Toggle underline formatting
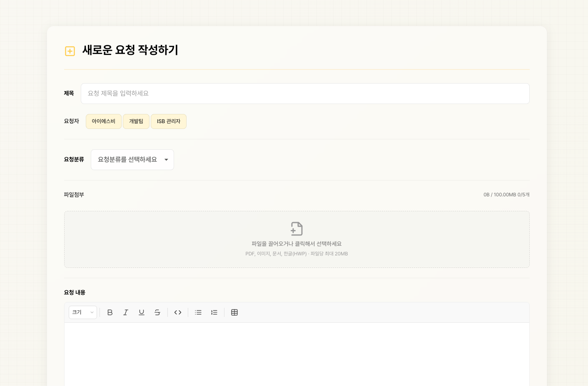 (142, 312)
